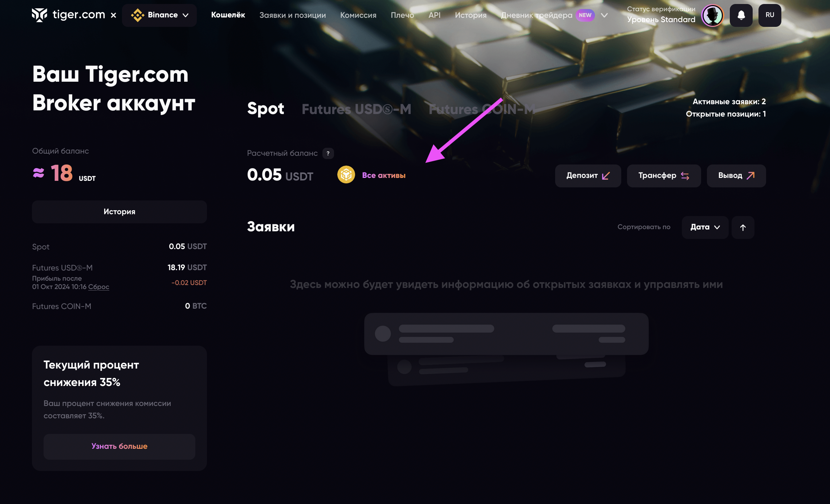Go to Заявки и позиции
Screen dimensions: 830x504
pos(293,15)
